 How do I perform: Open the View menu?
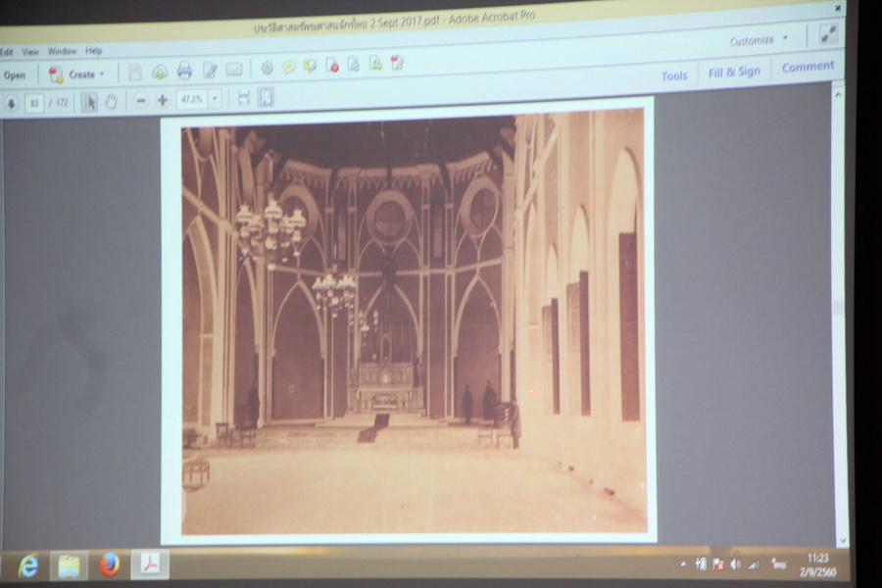coord(30,52)
